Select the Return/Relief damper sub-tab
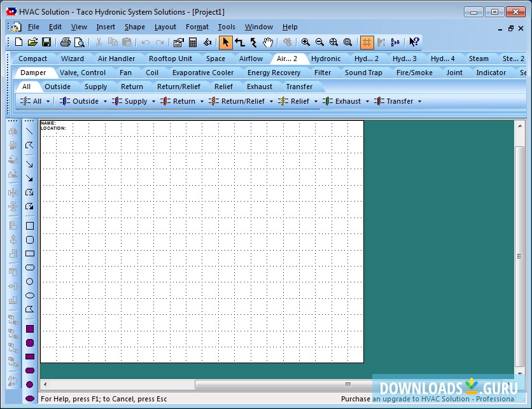532x409 pixels. [179, 87]
